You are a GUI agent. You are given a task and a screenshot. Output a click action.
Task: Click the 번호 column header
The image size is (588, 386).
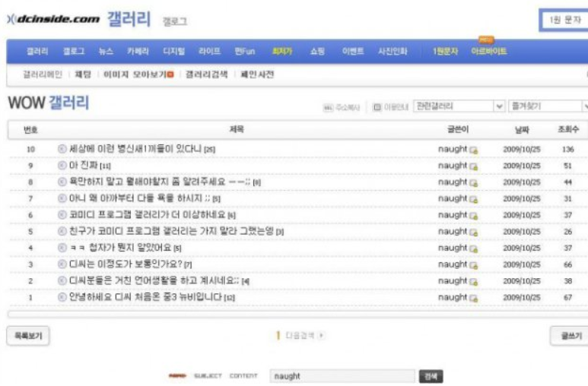click(30, 130)
